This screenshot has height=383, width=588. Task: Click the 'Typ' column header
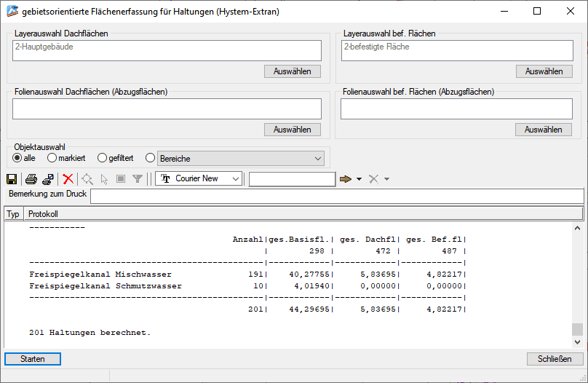coord(13,214)
